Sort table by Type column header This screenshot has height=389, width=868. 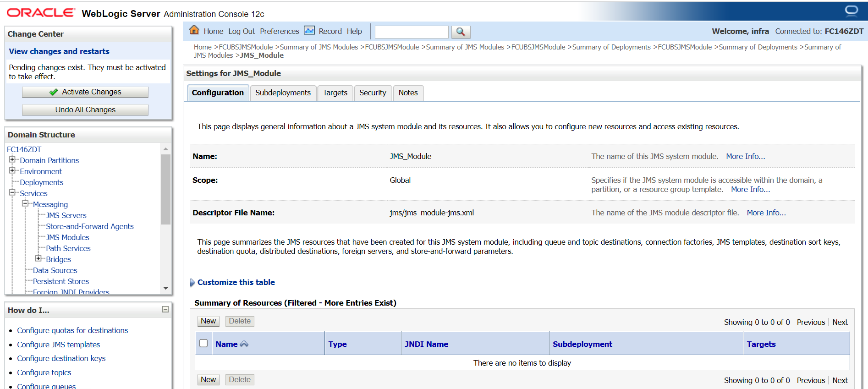[x=337, y=344]
